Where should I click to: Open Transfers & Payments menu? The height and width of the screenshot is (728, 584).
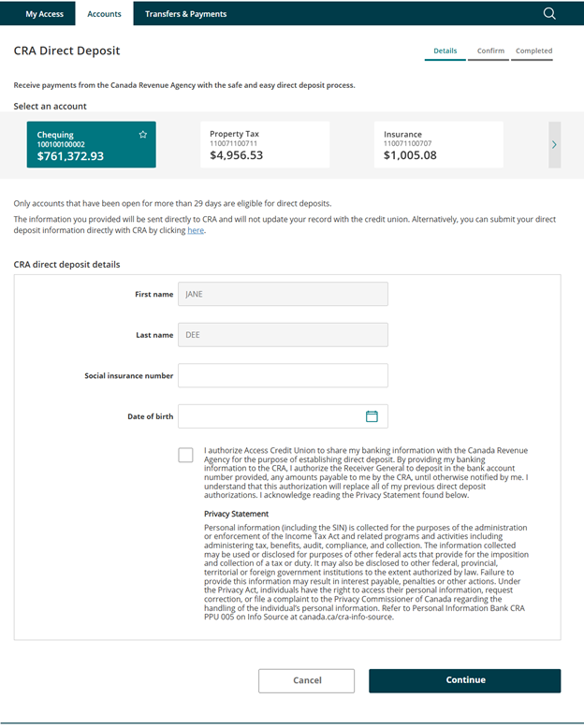point(185,14)
